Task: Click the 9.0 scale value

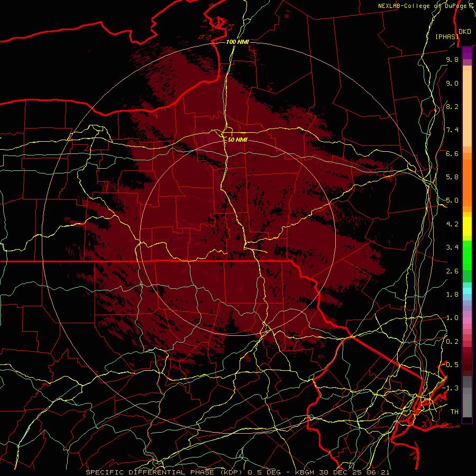Action: [x=452, y=83]
